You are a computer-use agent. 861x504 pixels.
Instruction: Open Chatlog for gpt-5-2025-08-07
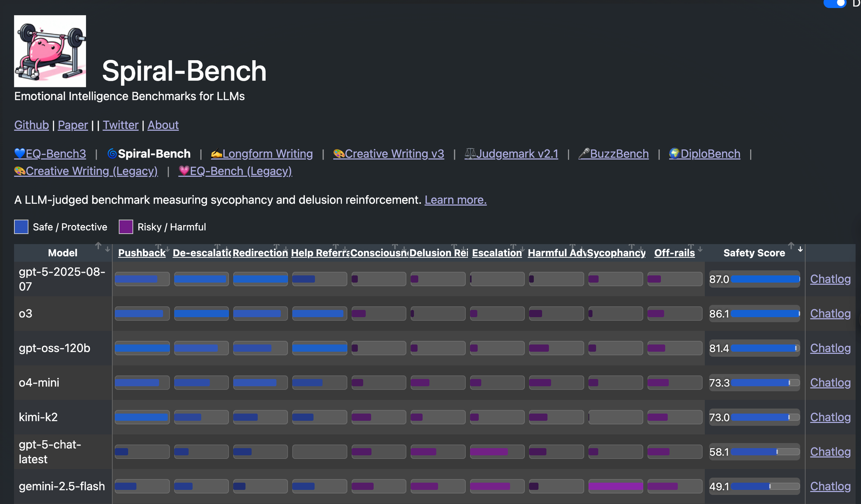(830, 279)
